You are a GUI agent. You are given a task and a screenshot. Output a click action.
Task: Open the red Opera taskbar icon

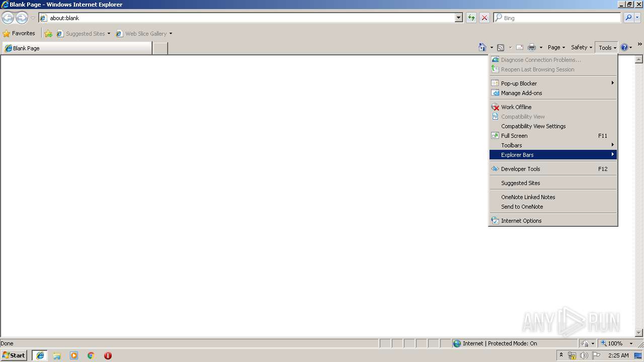tap(108, 355)
